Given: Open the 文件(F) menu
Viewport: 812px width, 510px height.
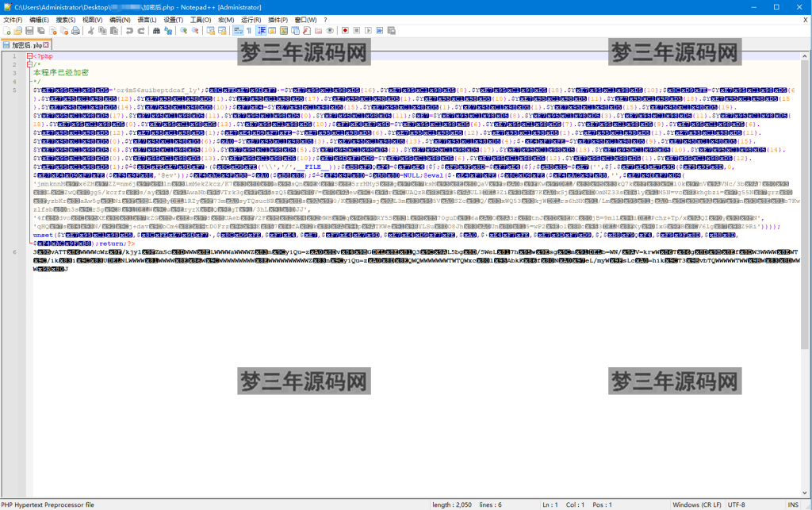Looking at the screenshot, I should click(x=13, y=20).
